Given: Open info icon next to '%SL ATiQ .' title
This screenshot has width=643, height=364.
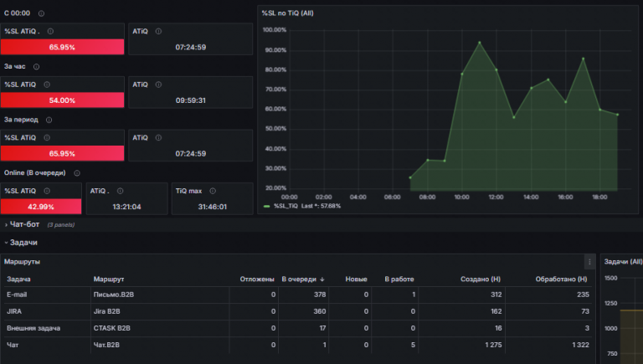Looking at the screenshot, I should (x=50, y=31).
